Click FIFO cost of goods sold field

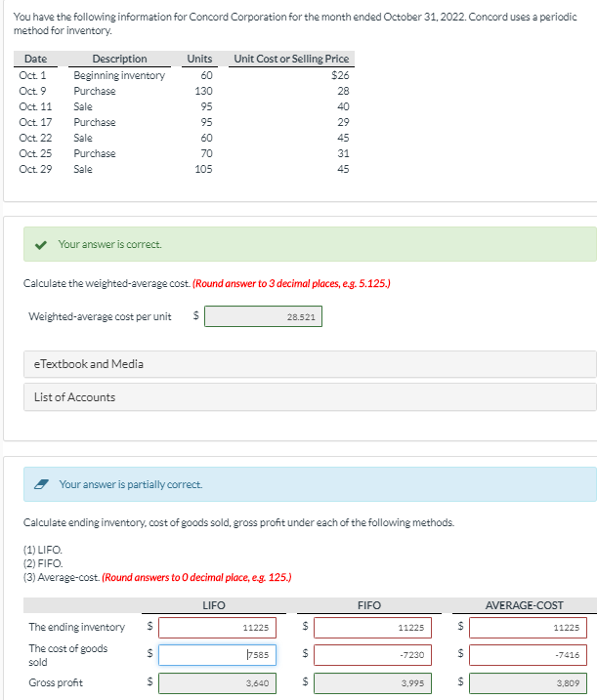coord(372,655)
